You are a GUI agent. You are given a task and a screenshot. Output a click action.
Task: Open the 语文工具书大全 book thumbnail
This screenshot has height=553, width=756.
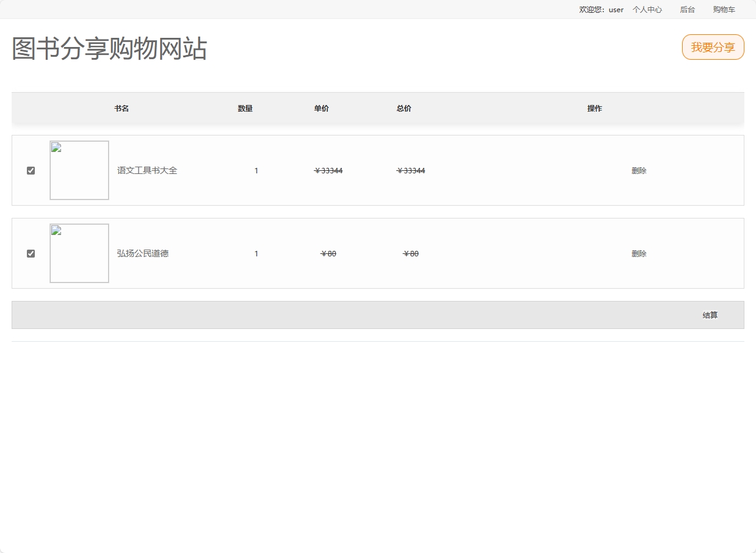(x=79, y=170)
